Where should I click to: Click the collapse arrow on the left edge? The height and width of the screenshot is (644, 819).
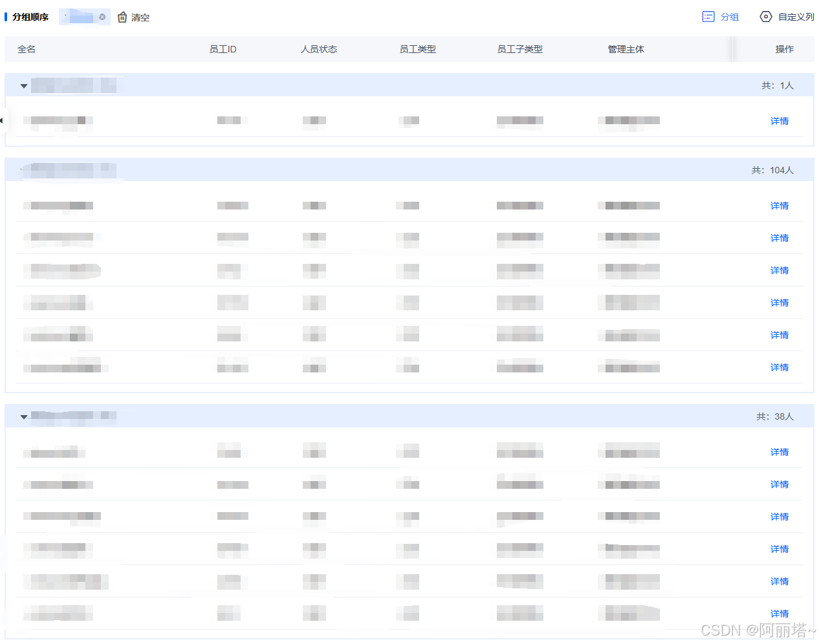click(x=3, y=120)
